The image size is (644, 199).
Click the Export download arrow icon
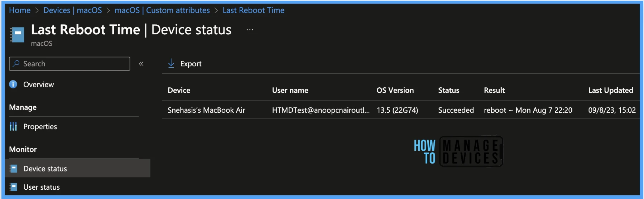(171, 63)
